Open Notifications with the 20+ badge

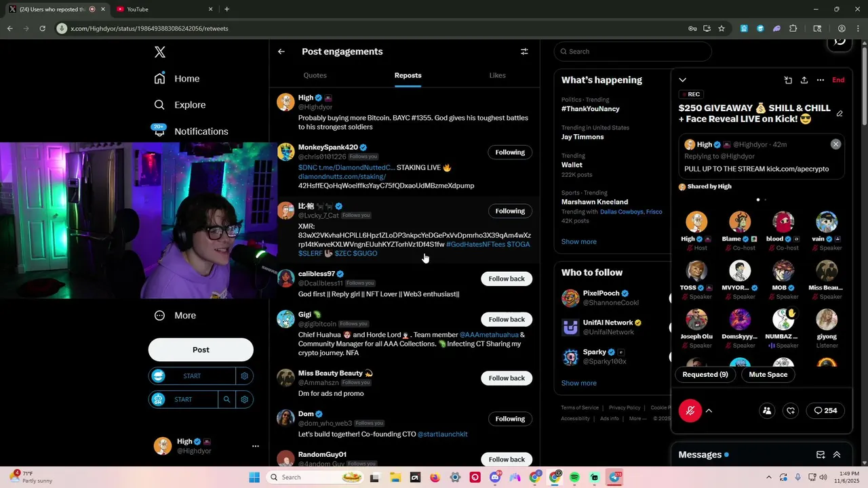click(x=191, y=131)
